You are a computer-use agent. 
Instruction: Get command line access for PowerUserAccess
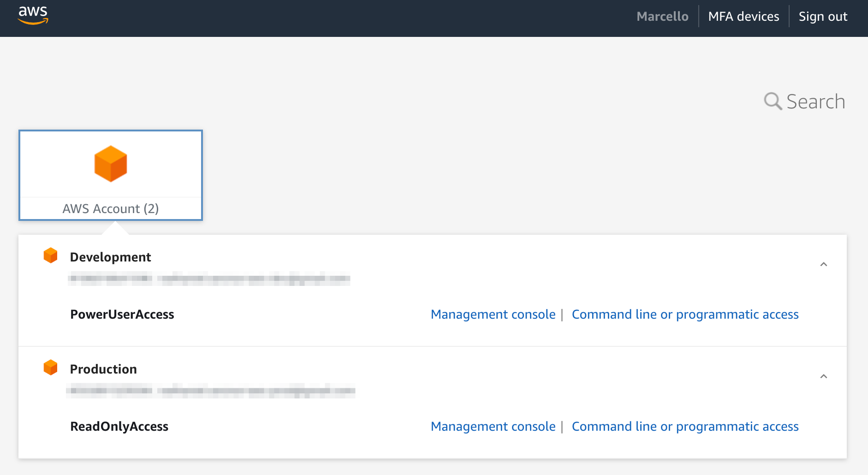pos(685,315)
